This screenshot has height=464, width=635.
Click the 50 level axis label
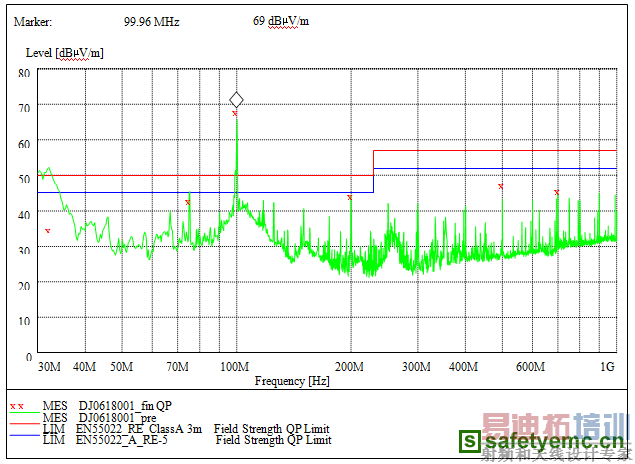(24, 179)
